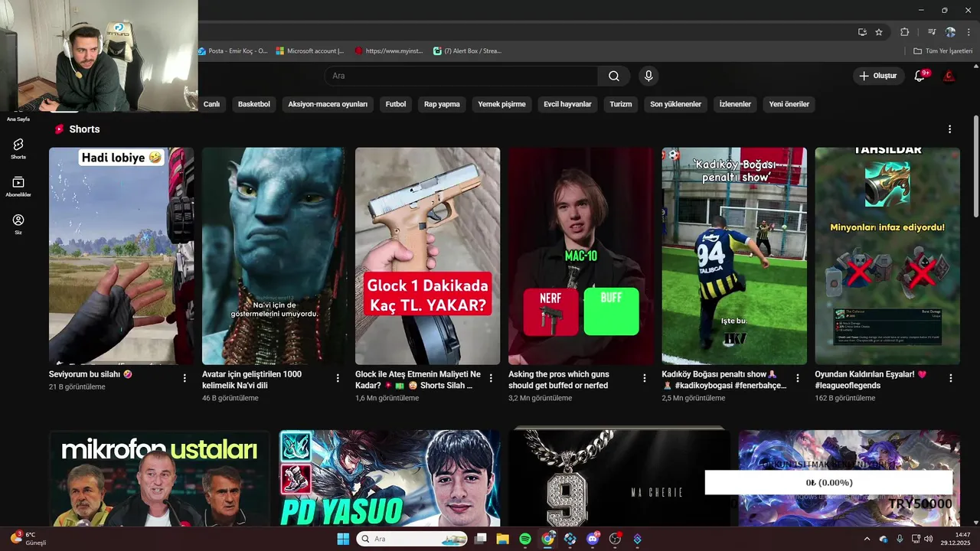This screenshot has height=551, width=980.
Task: Open options for Kadıköy Boğası penaltı short
Action: coord(798,378)
